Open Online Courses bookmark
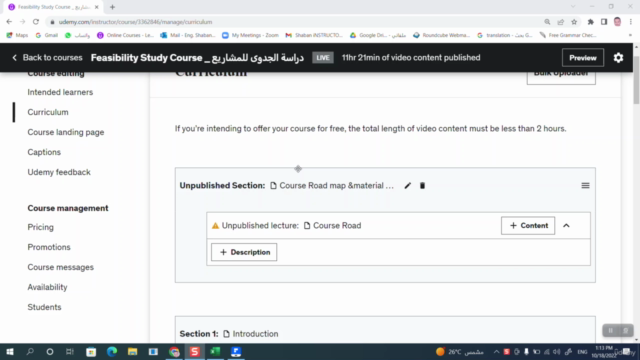This screenshot has width=640, height=360. pyautogui.click(x=125, y=36)
